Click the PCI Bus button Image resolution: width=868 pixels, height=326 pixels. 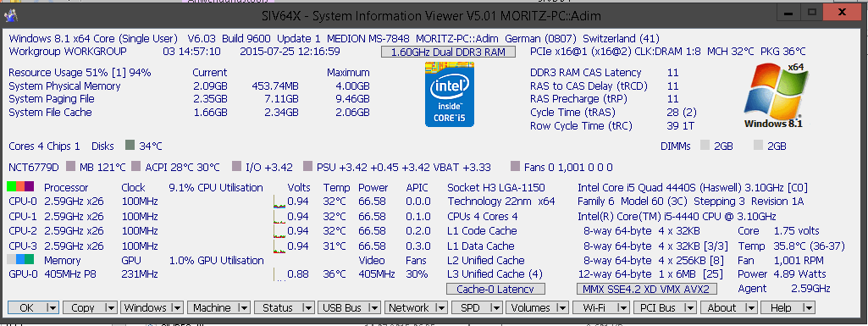(659, 307)
